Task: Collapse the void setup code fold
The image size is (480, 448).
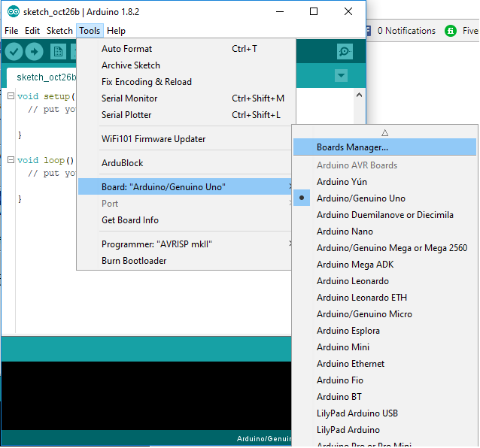Action: pyautogui.click(x=11, y=96)
